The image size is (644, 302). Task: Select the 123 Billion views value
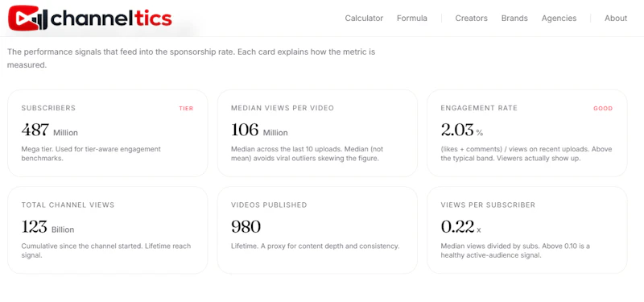click(47, 227)
